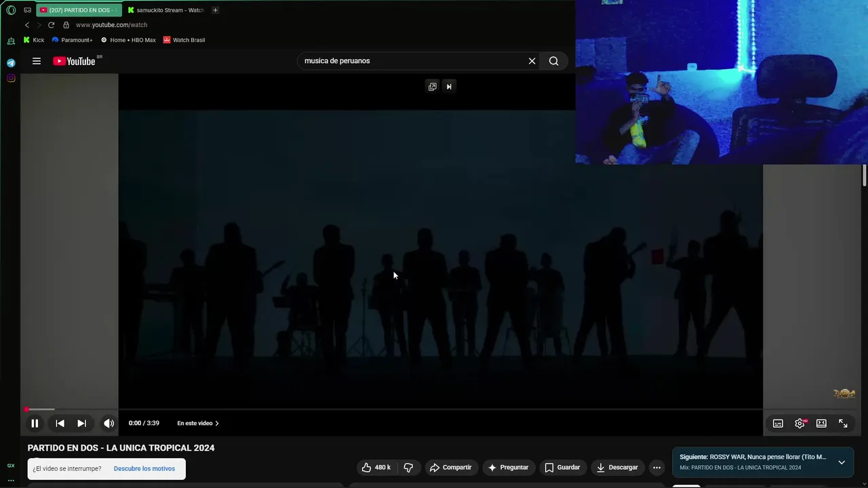The width and height of the screenshot is (868, 488).
Task: Like the video with 480 k
Action: coord(376,467)
